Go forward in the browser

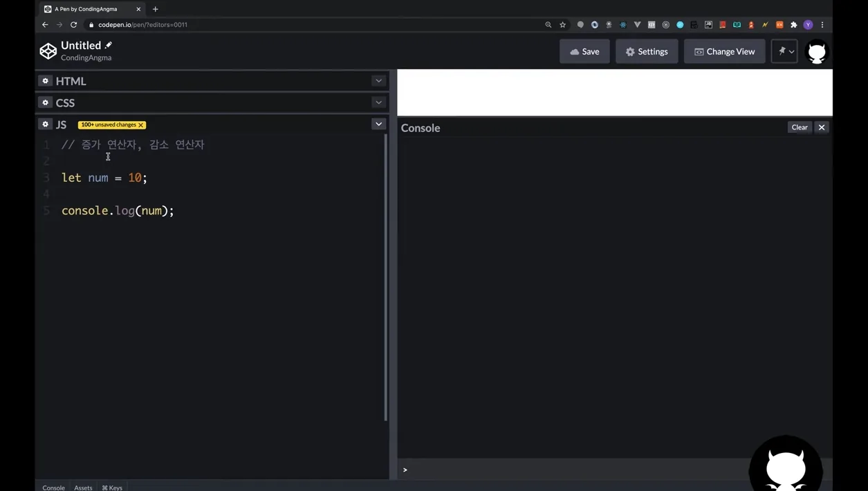pos(59,25)
